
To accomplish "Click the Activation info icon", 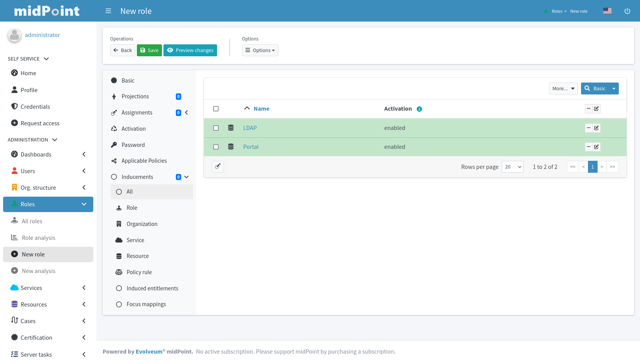I will tap(419, 109).
